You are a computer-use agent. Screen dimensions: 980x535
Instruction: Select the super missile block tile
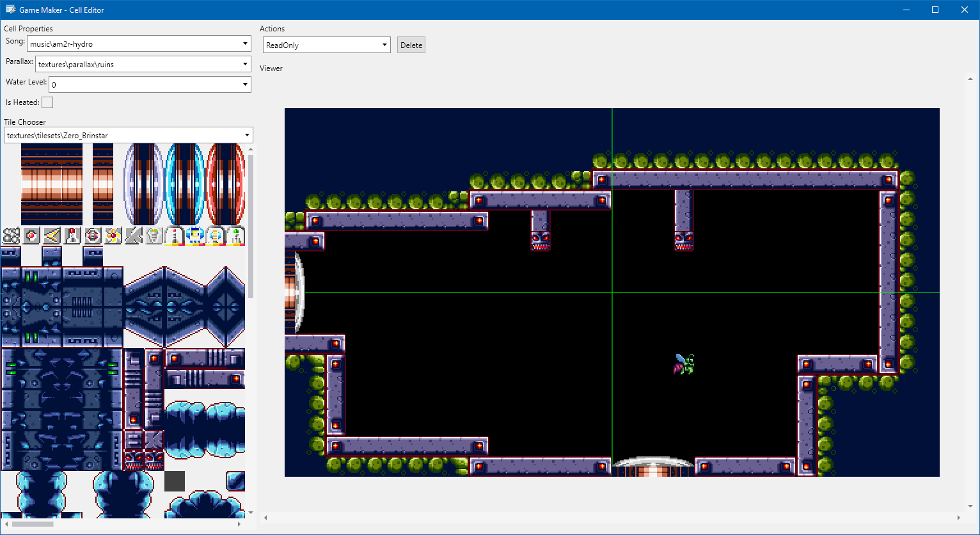tap(93, 236)
